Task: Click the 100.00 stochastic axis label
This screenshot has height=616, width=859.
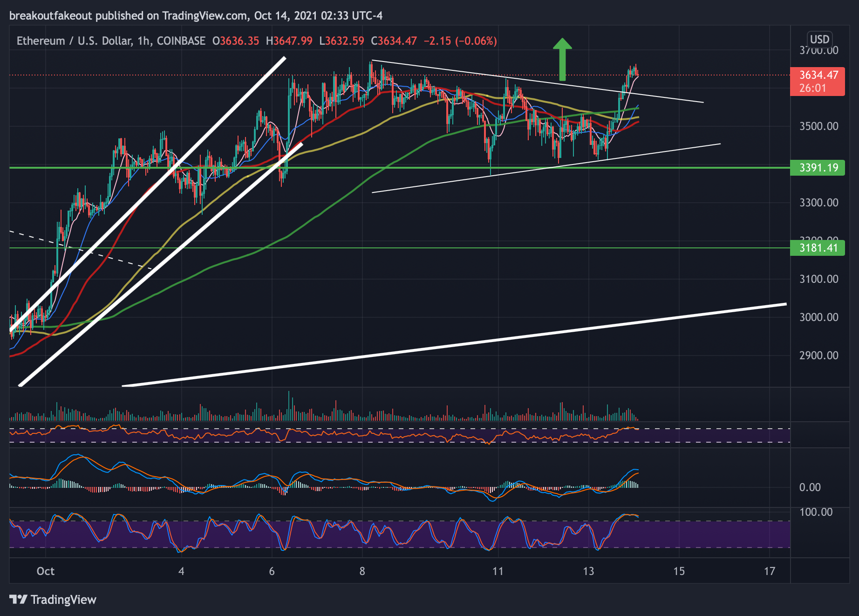Action: [x=816, y=512]
